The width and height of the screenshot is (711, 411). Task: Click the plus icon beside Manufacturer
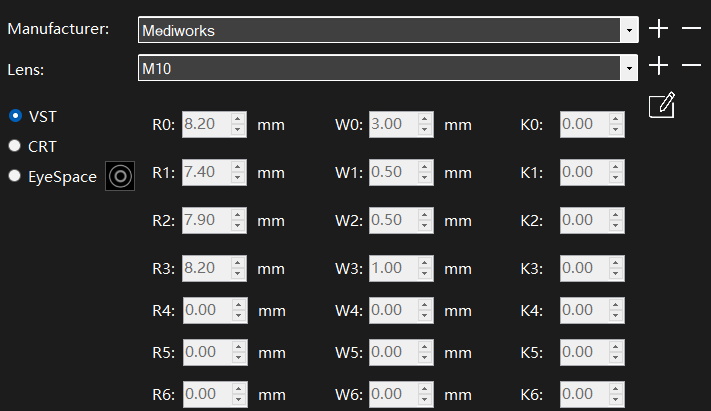(x=658, y=29)
